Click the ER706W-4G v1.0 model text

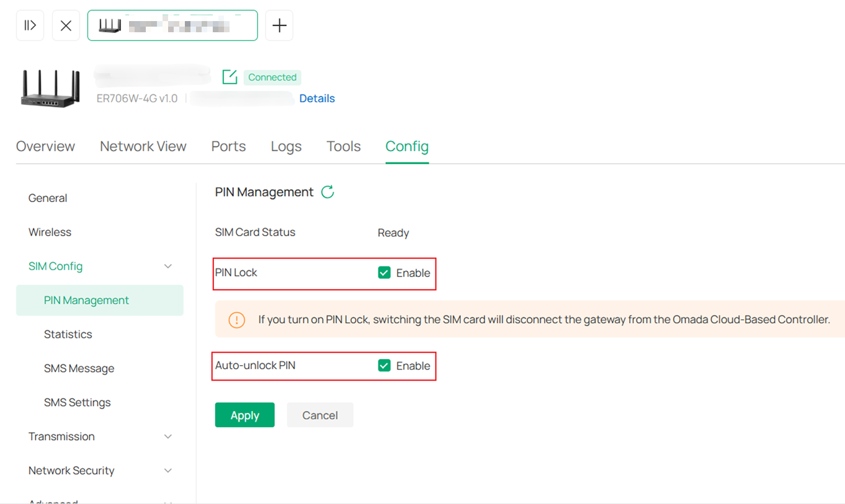coord(137,99)
